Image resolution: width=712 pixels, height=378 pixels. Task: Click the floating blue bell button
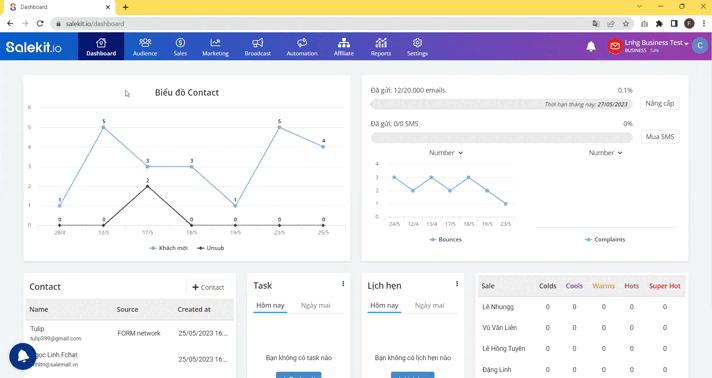(22, 356)
